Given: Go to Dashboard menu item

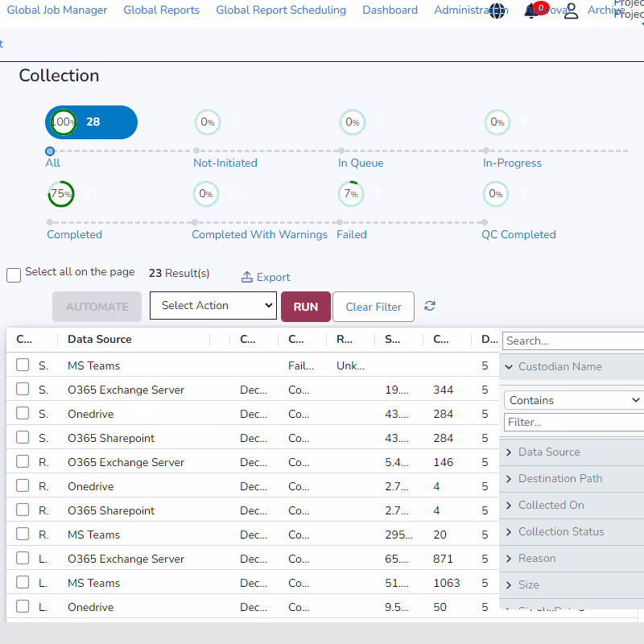Looking at the screenshot, I should coord(390,10).
